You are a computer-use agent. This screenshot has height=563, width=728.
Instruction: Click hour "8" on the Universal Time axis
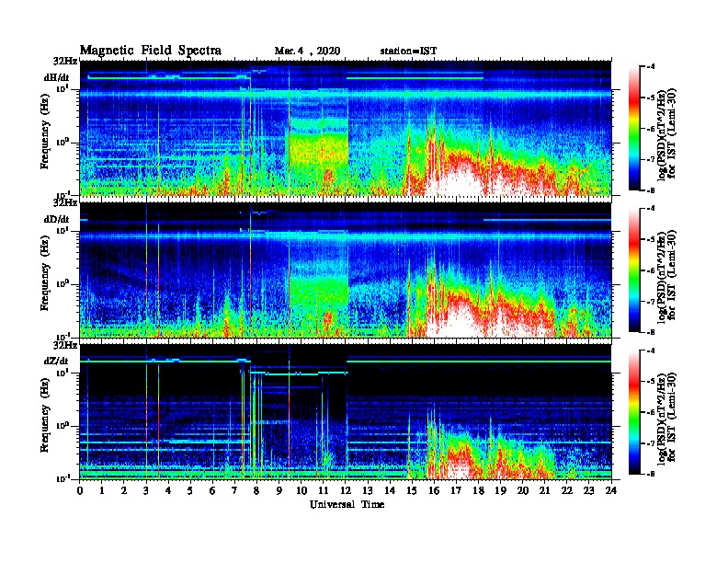256,491
